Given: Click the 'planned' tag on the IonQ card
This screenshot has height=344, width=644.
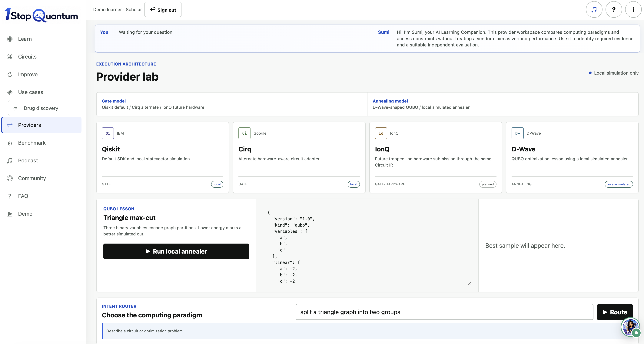Looking at the screenshot, I should (x=488, y=184).
